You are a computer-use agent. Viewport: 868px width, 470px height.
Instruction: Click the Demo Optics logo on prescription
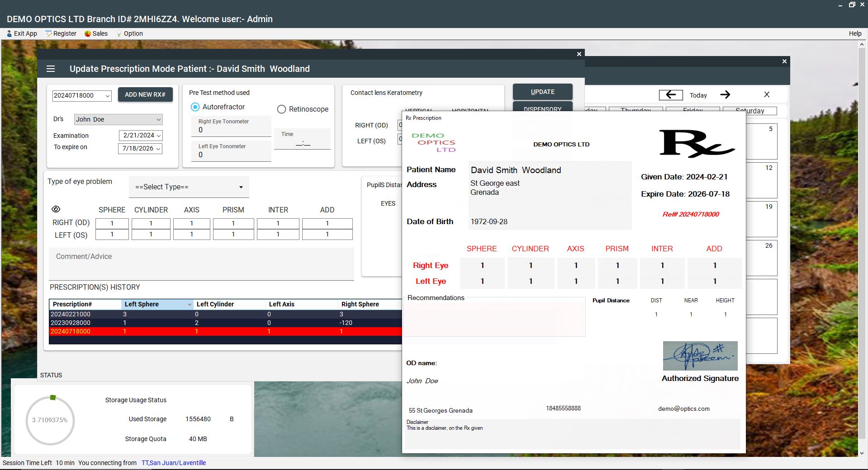tap(433, 142)
